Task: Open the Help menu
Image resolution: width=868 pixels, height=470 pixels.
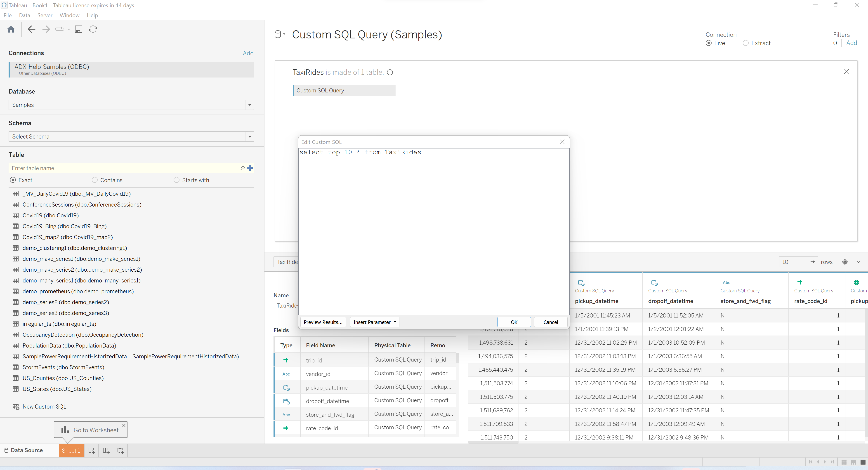Action: pyautogui.click(x=92, y=15)
